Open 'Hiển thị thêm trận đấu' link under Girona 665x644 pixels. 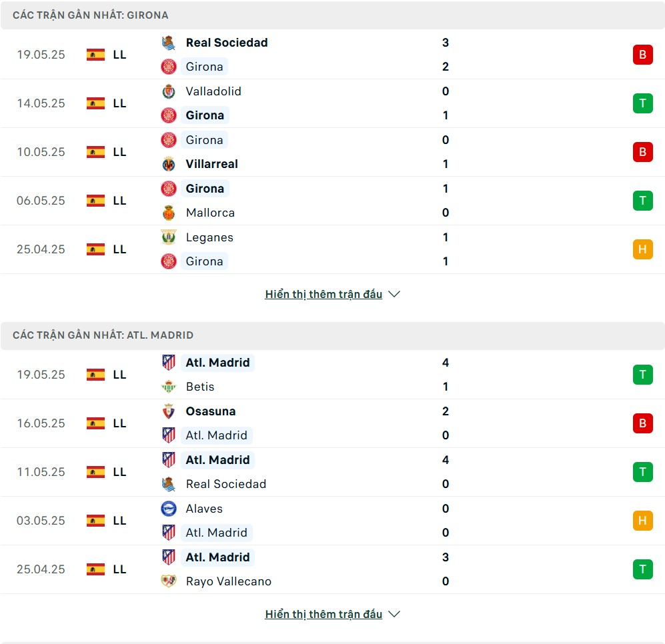point(323,294)
